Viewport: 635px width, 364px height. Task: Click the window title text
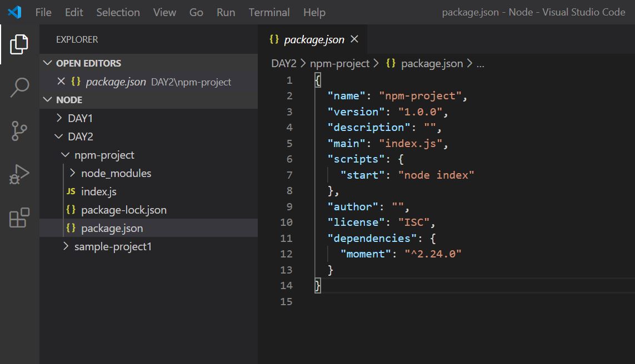pos(533,12)
